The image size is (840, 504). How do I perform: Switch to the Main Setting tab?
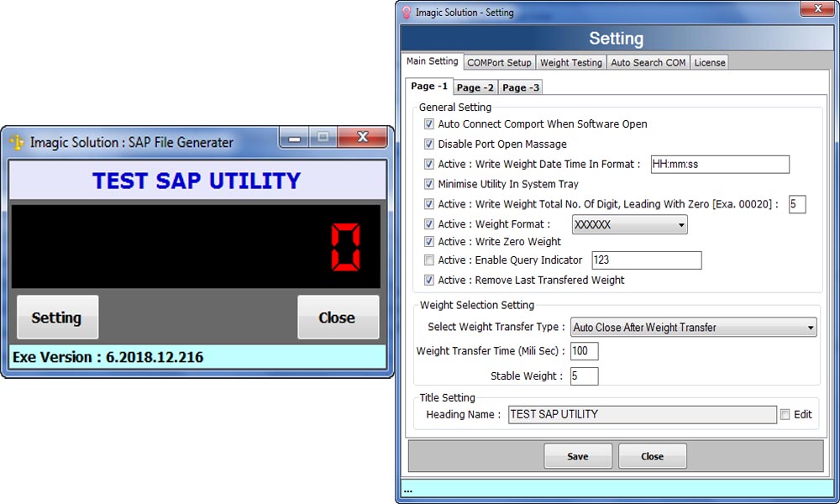(432, 61)
